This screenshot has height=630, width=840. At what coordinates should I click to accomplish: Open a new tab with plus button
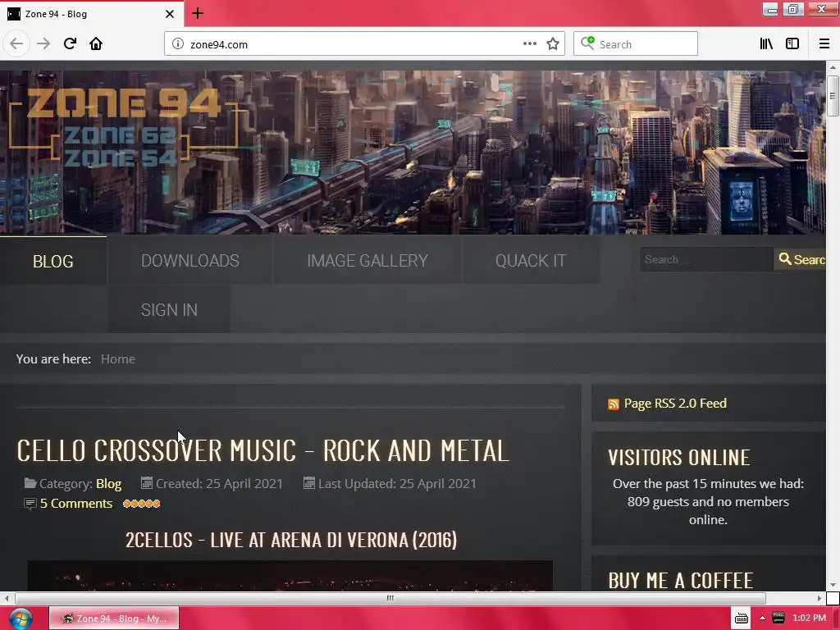(x=198, y=13)
